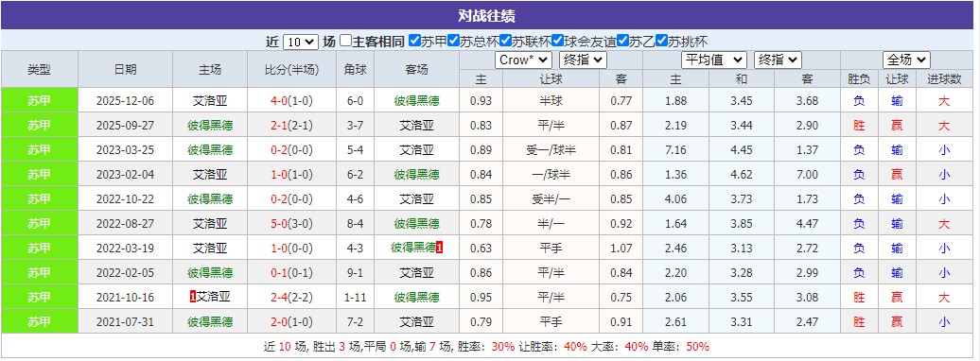
Task: Uncheck the 苏联杯 checkbox
Action: coord(506,42)
